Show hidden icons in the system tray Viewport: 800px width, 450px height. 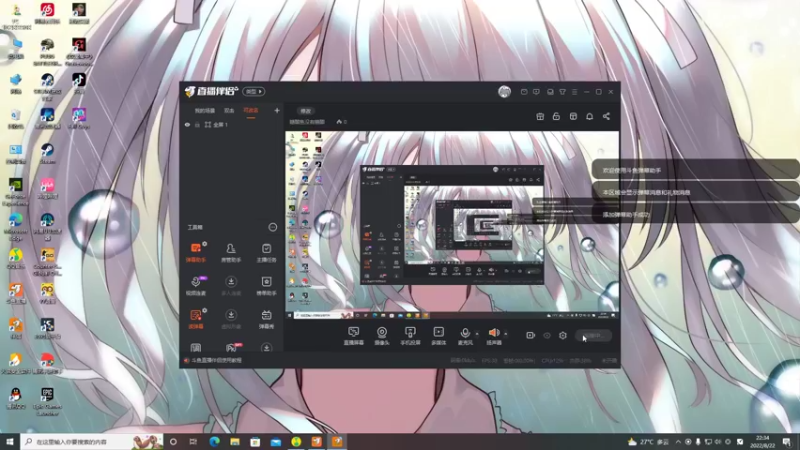click(678, 442)
